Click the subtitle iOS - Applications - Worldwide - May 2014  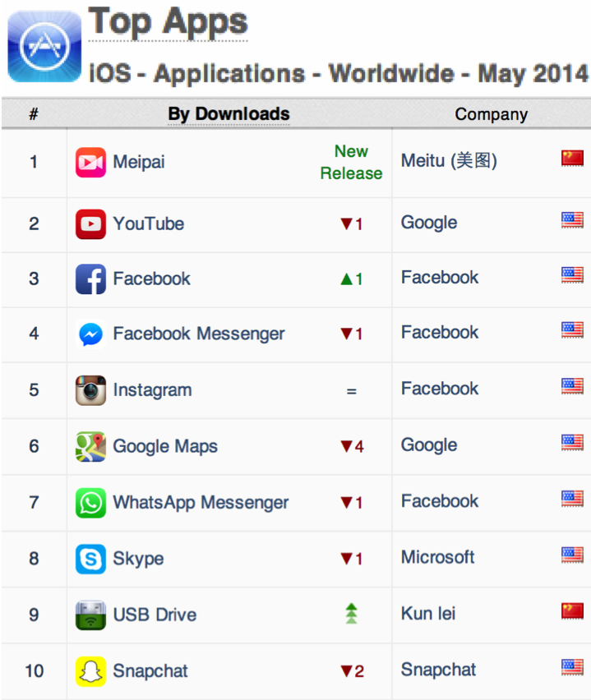pos(338,74)
